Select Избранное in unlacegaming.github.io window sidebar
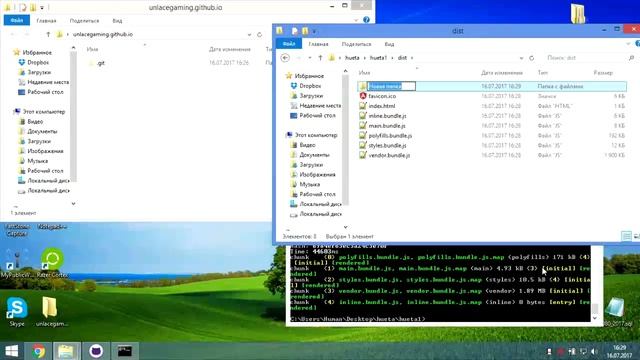This screenshot has height=360, width=640. [x=37, y=53]
